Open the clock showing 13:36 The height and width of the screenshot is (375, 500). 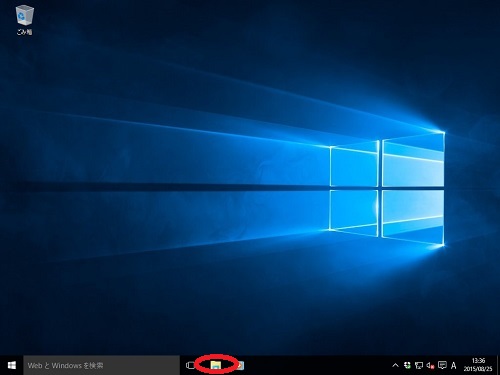pyautogui.click(x=478, y=361)
